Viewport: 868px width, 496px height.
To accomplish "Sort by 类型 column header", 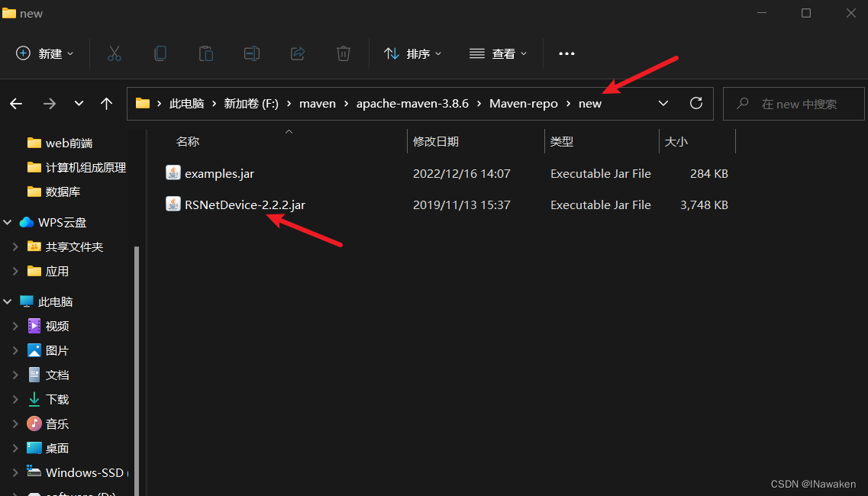I will 562,142.
